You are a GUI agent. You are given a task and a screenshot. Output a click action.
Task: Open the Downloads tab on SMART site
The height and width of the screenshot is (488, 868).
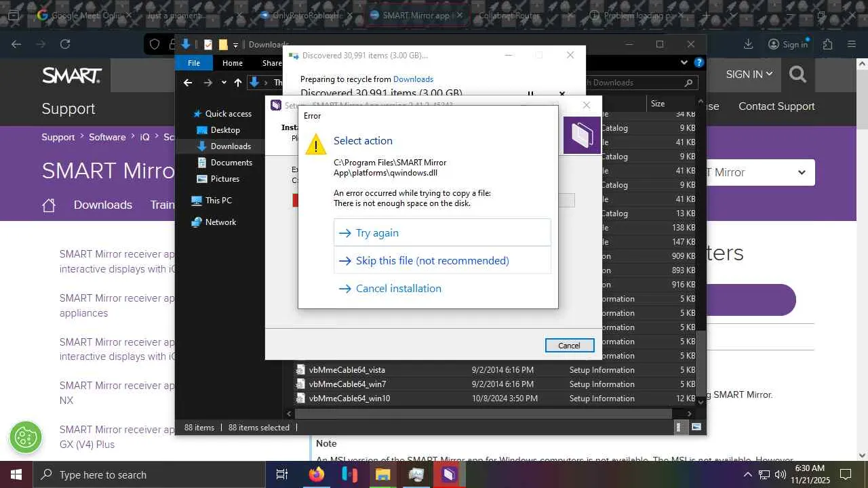[x=103, y=205]
